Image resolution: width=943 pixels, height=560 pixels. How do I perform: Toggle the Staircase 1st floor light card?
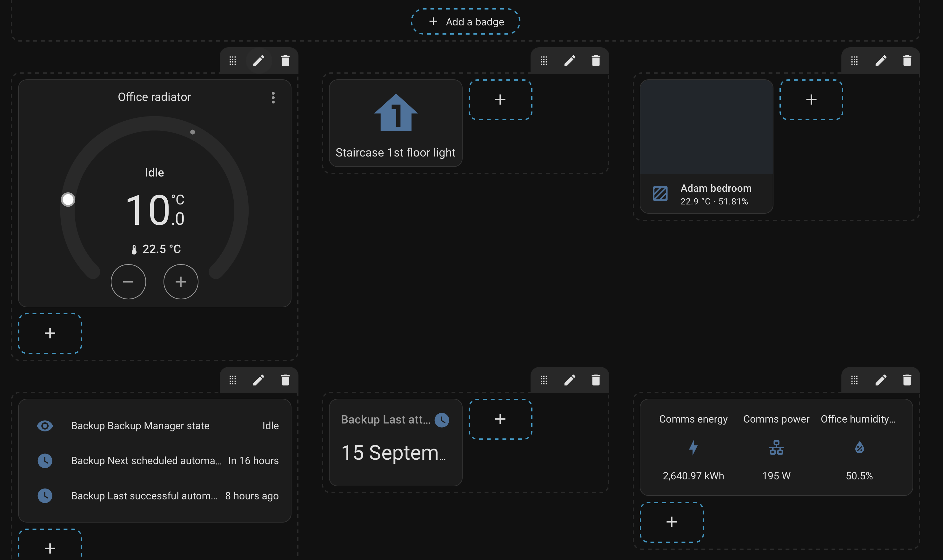point(396,123)
